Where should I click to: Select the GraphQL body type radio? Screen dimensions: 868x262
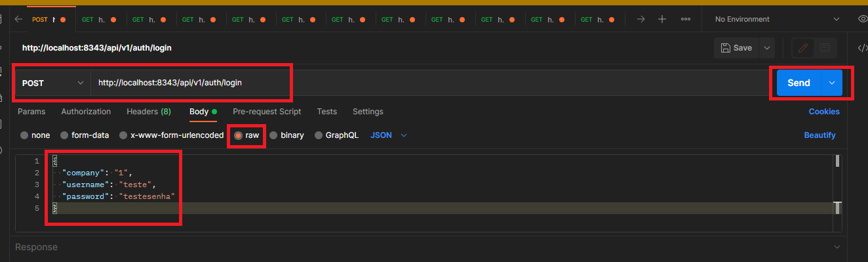pyautogui.click(x=319, y=135)
